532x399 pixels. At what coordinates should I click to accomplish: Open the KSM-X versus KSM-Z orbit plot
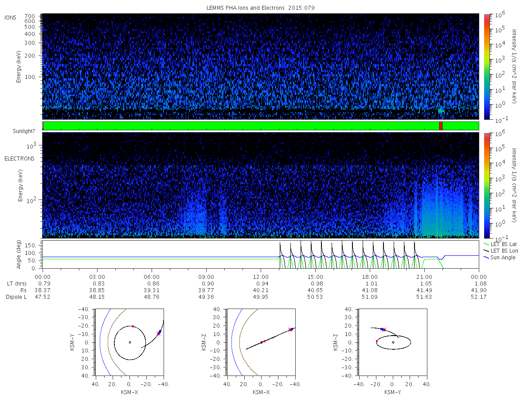click(x=261, y=342)
